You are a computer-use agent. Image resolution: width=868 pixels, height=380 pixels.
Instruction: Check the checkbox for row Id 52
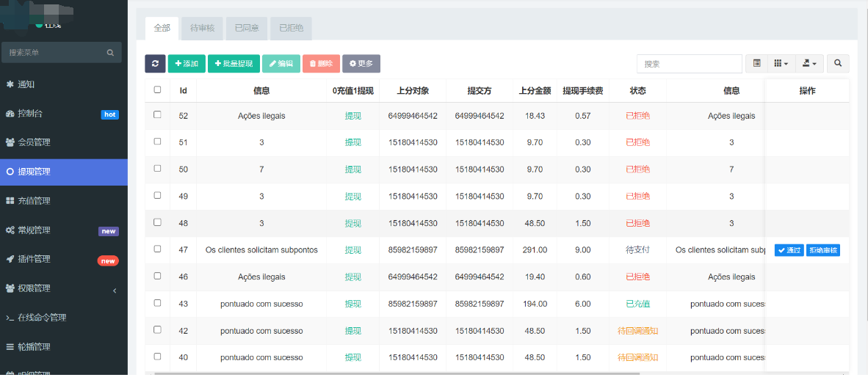click(x=157, y=115)
